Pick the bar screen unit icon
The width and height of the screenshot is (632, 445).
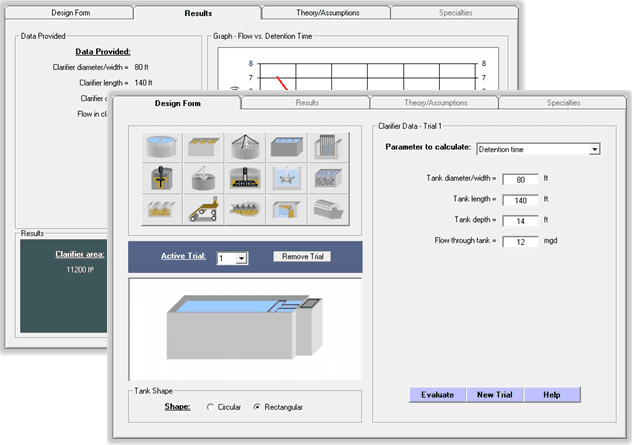327,149
